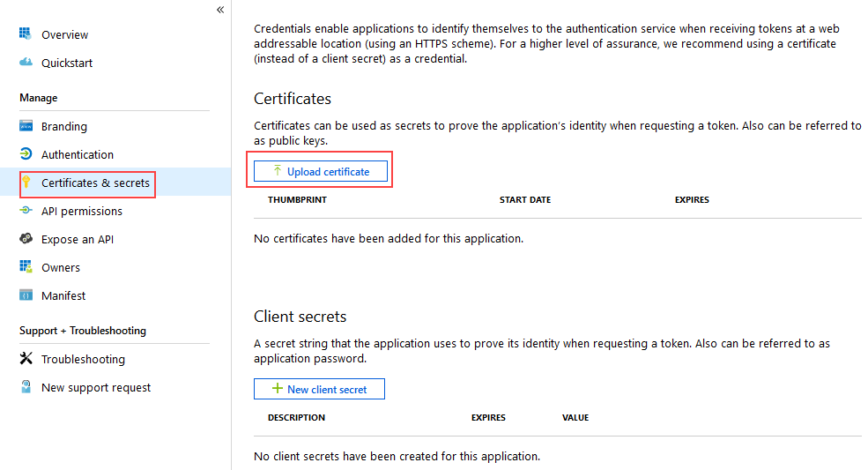The width and height of the screenshot is (868, 470).
Task: Click the EXPIRES header in Certificates table
Action: click(x=692, y=200)
